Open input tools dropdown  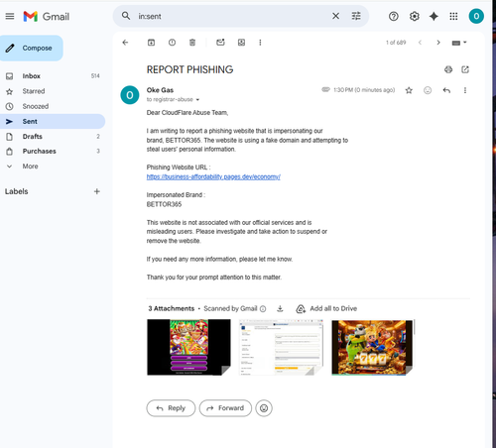459,43
